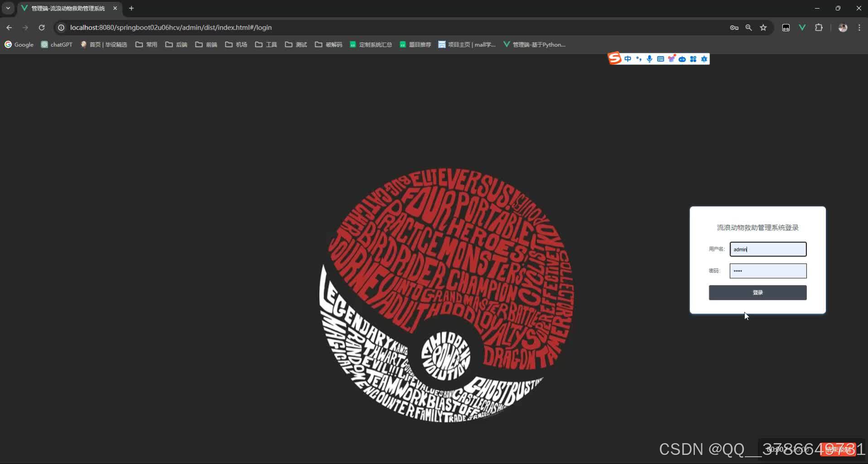The width and height of the screenshot is (868, 464).
Task: Open the 项目主页 | mall学 bookmark
Action: [467, 44]
